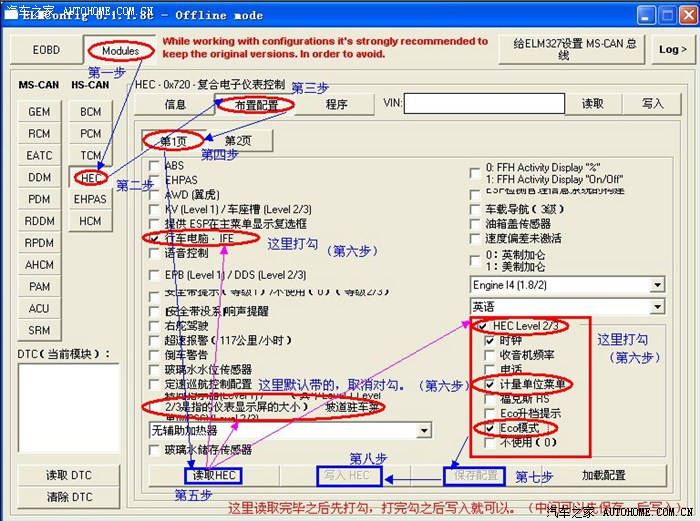Screen dimensions: 700x521
Task: Open the 程序 tab
Action: pyautogui.click(x=336, y=104)
